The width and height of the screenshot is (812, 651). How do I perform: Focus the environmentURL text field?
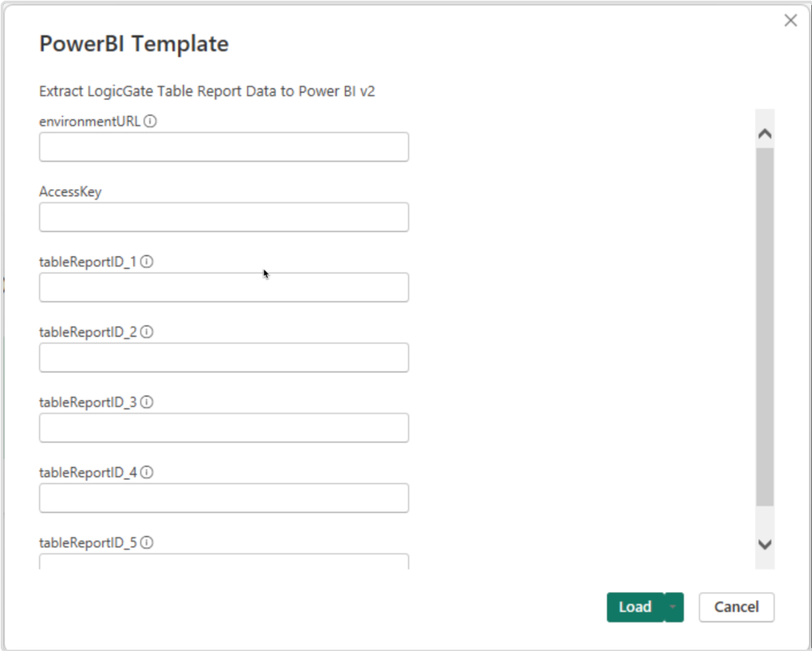[224, 147]
